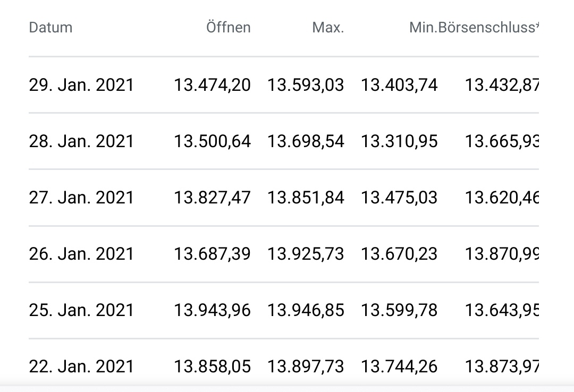Click opening value 13.827,47
The image size is (574, 392).
212,198
